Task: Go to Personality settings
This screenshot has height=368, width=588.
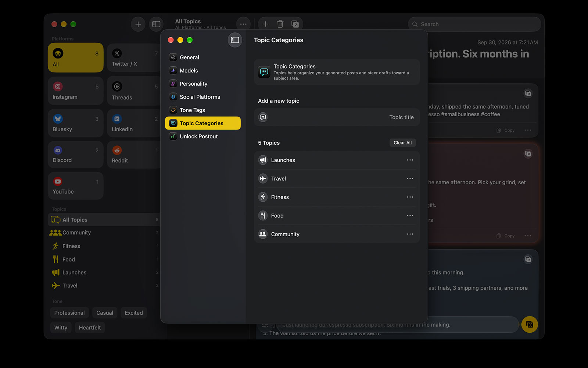Action: [203, 84]
